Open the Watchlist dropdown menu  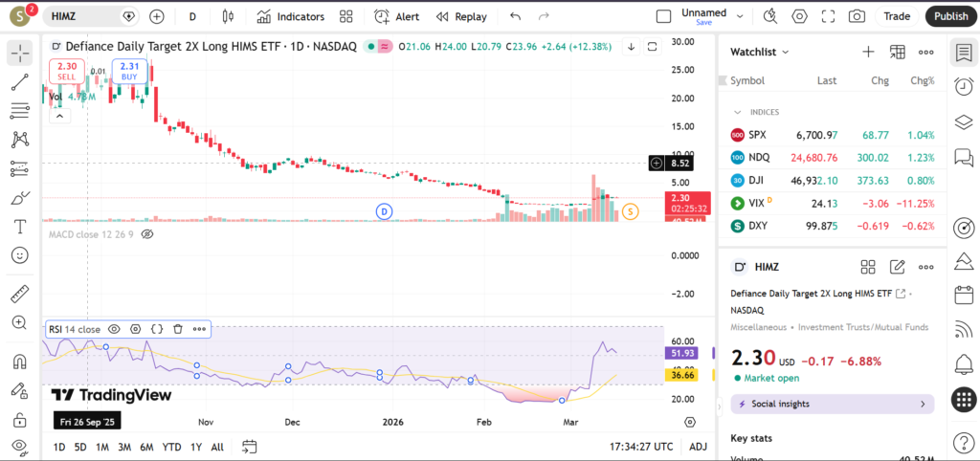760,52
